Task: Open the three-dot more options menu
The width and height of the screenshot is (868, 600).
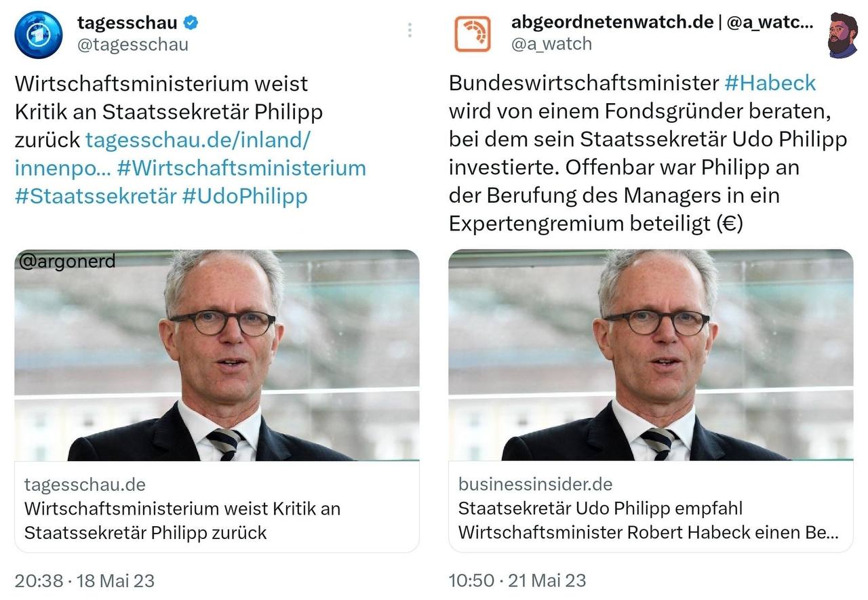Action: [410, 30]
